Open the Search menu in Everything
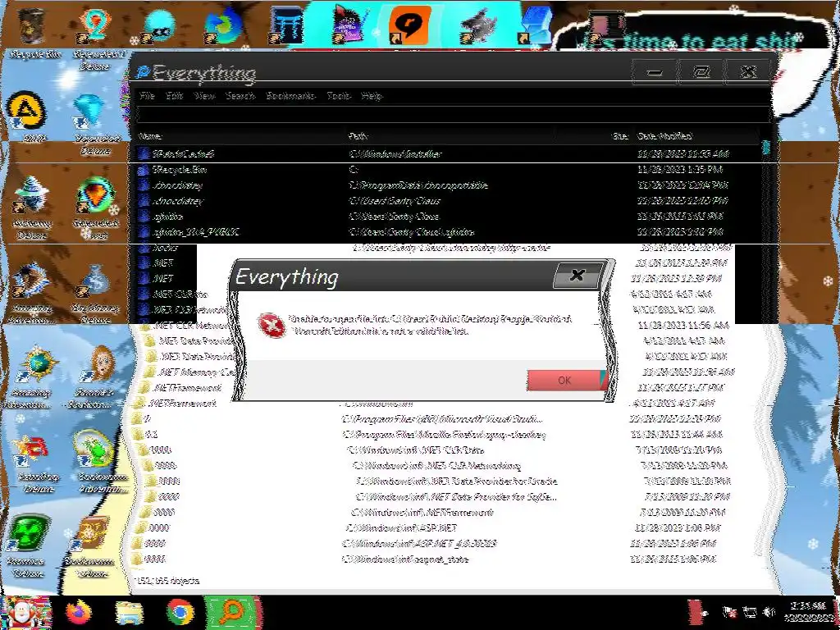 tap(240, 95)
